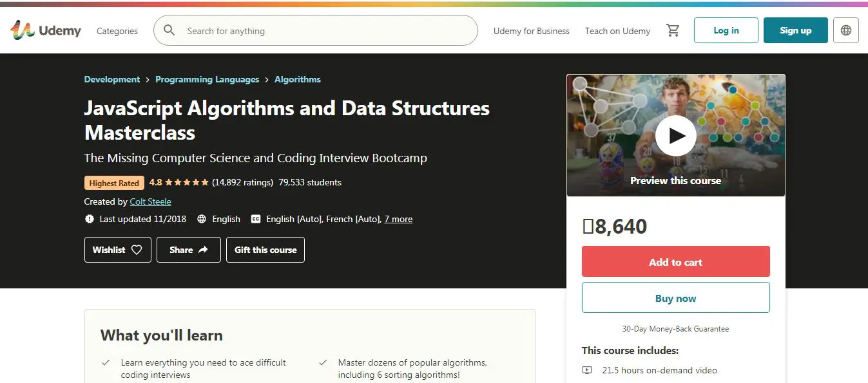Open the Algorithms breadcrumb link

(x=297, y=79)
